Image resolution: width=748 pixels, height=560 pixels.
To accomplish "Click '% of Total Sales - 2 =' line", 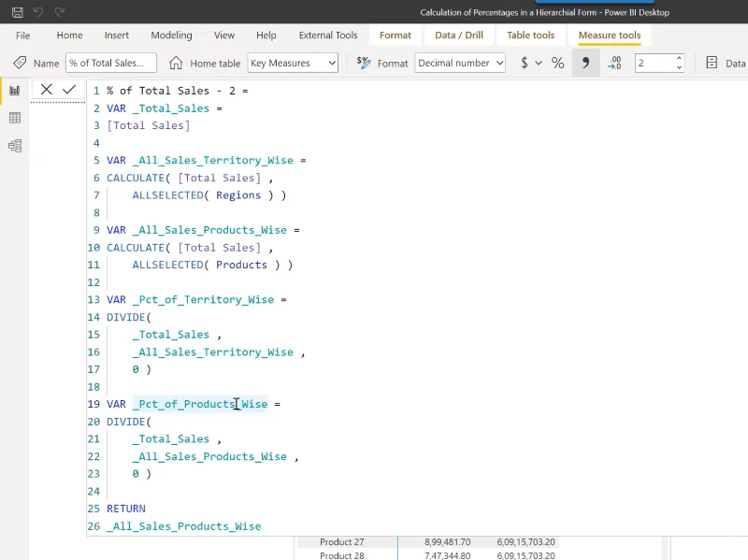I will tap(178, 91).
